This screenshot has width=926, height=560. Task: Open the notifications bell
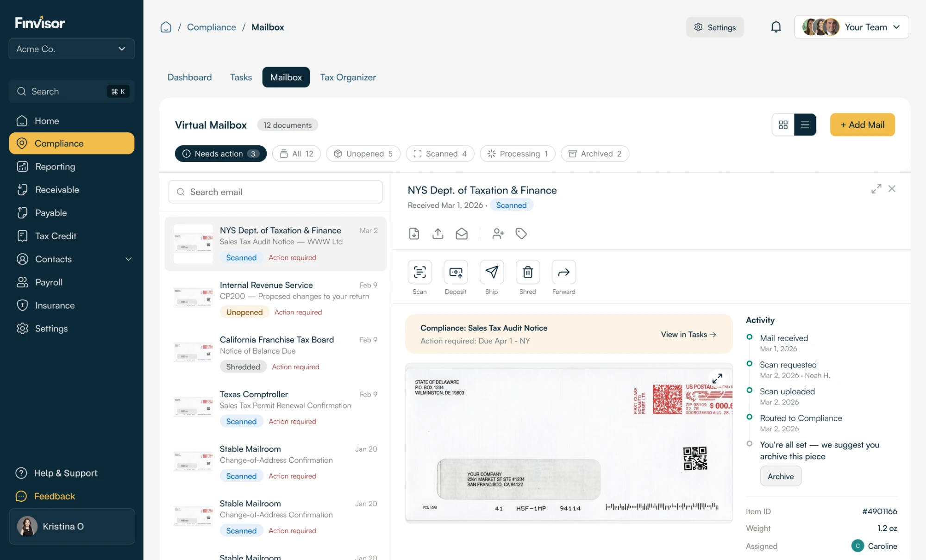[x=776, y=27]
